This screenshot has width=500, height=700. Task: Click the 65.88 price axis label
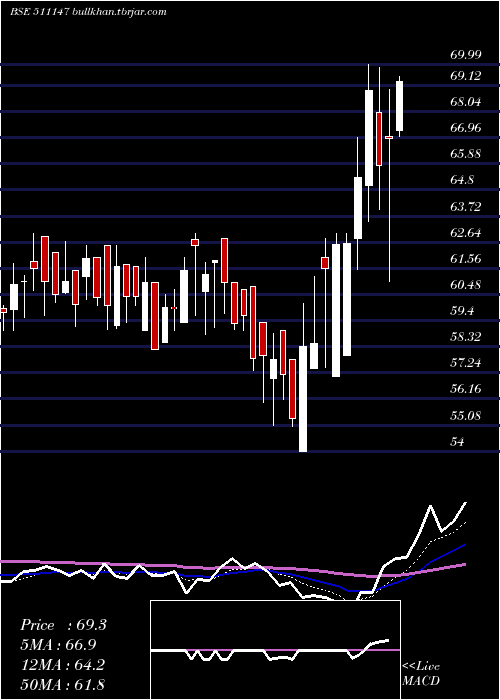coord(466,154)
